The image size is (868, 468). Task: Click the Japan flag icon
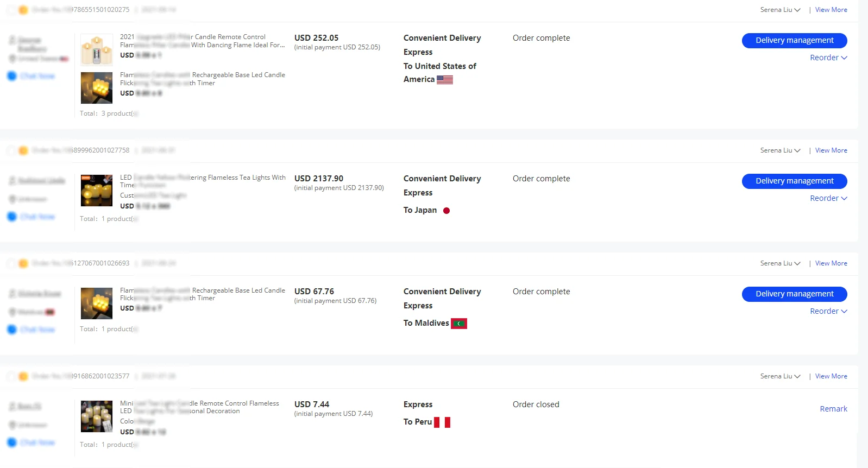(446, 211)
